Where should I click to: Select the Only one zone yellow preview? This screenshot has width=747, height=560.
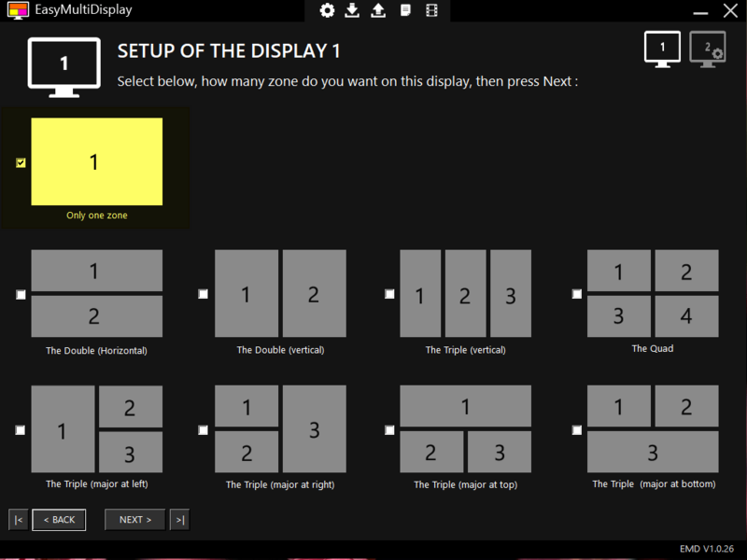click(x=96, y=161)
